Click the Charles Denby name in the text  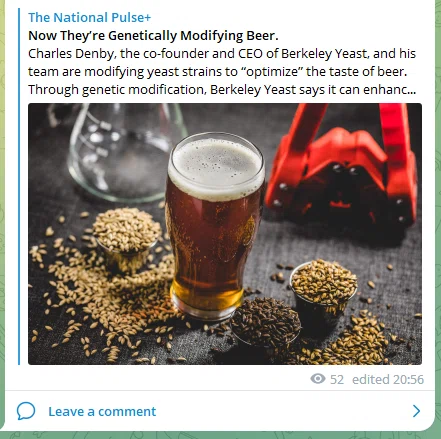71,54
